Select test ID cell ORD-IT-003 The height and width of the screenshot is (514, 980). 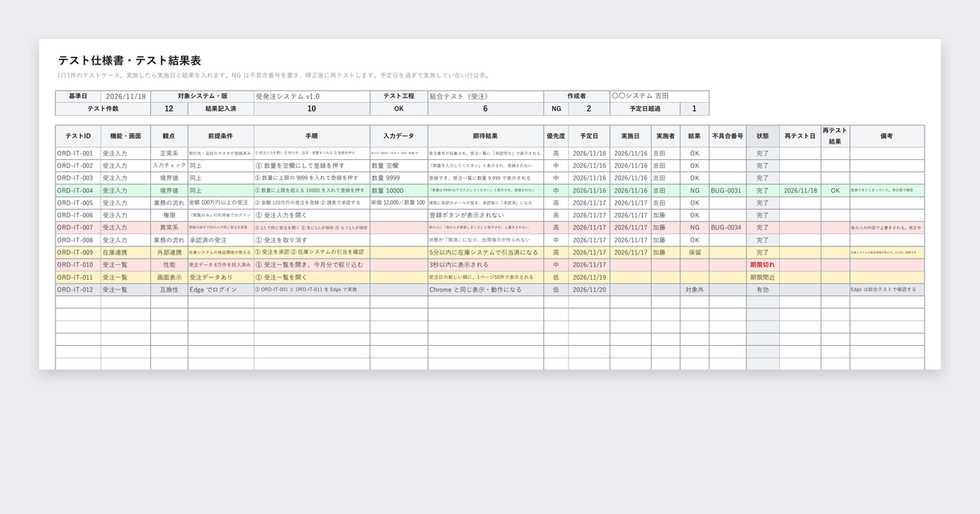tap(78, 178)
